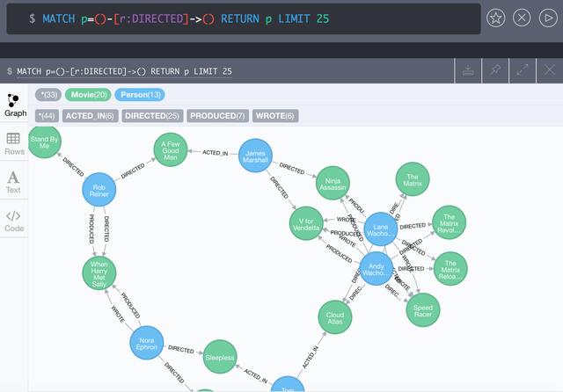Click DIRECTED edge from James Marshall to Ninja Assassin
The image size is (563, 392).
[292, 169]
